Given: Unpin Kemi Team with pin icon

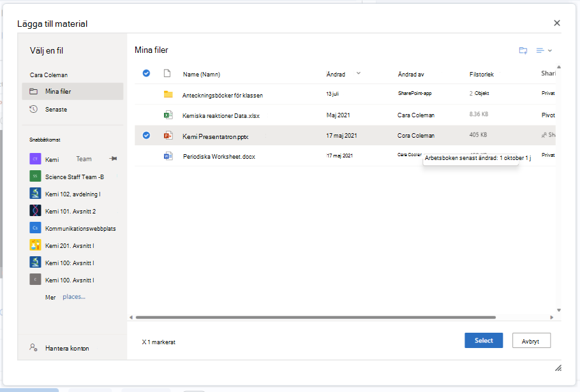Looking at the screenshot, I should pyautogui.click(x=113, y=159).
